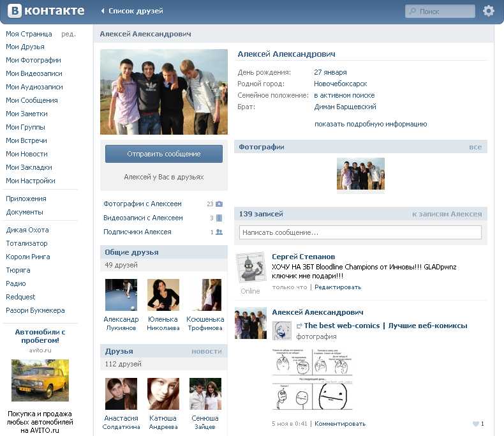The image size is (504, 436).
Task: Click the Написать сообщение text box
Action: (360, 233)
